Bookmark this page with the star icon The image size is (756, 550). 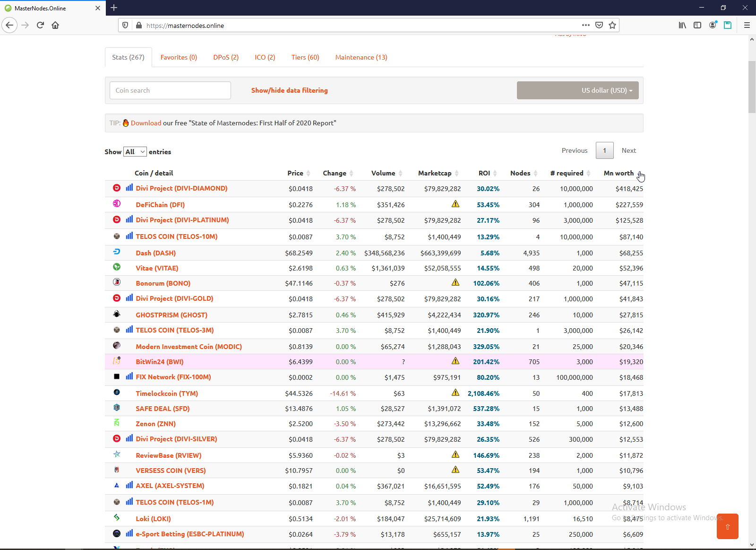tap(612, 25)
